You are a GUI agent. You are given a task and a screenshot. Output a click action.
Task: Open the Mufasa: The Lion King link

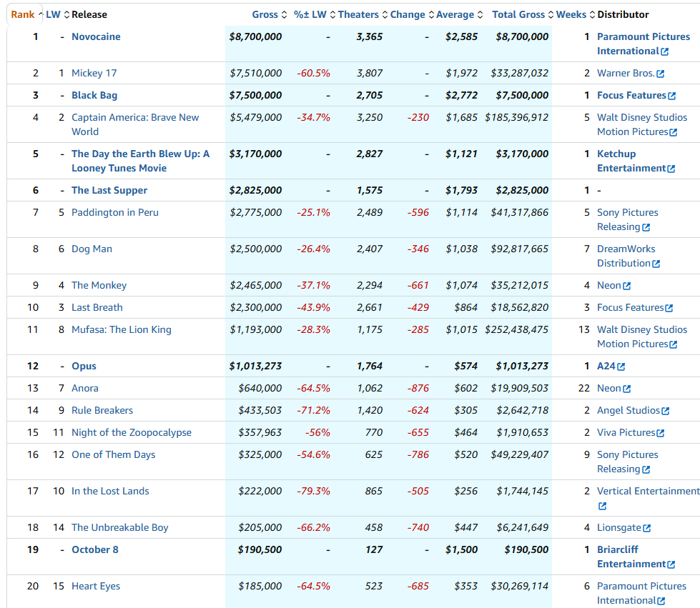coord(121,329)
